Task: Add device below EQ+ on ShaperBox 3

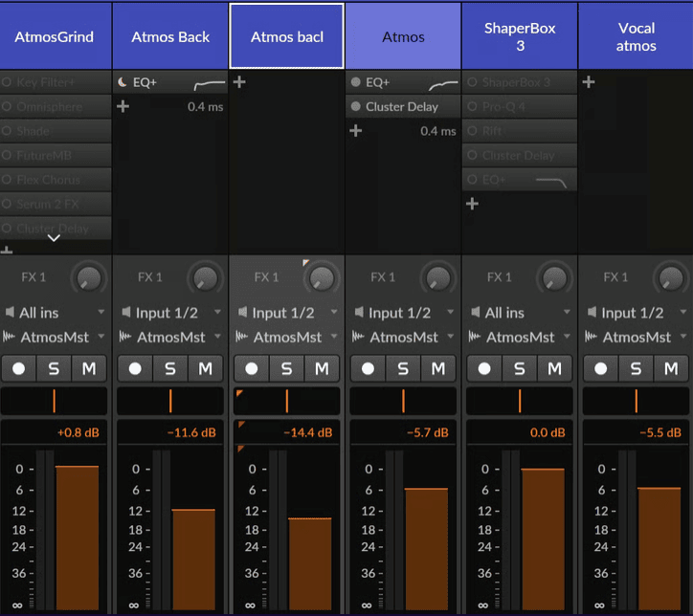Action: (472, 204)
